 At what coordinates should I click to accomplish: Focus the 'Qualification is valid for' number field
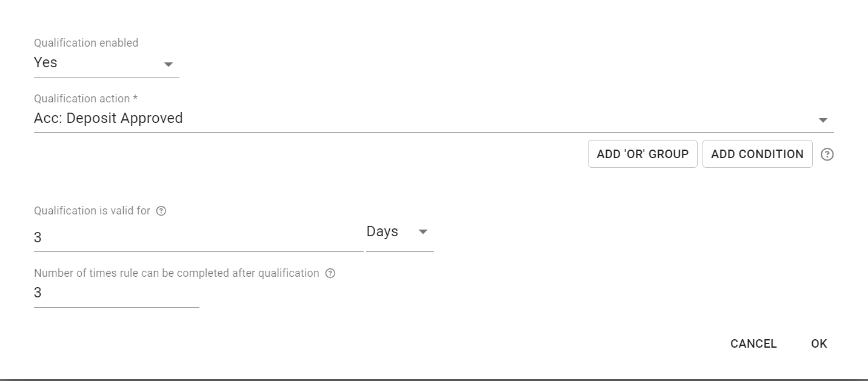[198, 237]
